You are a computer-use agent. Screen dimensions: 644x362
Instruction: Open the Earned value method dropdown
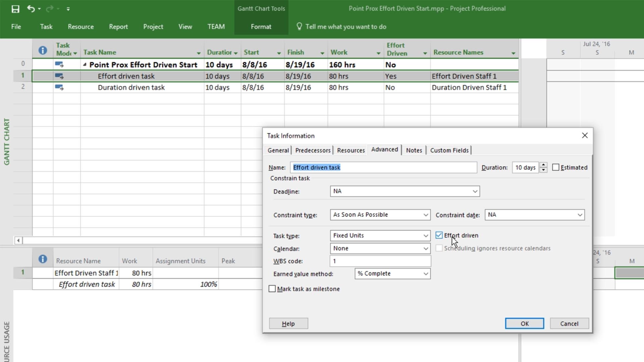coord(425,274)
